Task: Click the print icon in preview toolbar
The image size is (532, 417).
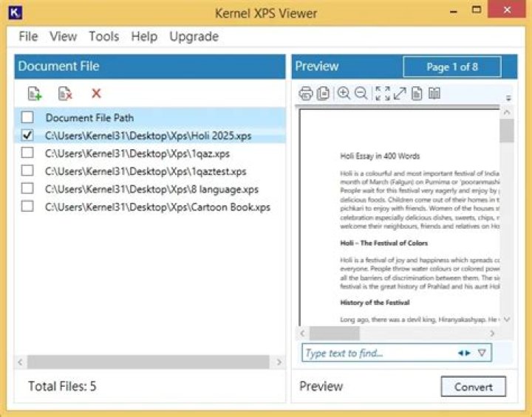Action: click(x=306, y=93)
